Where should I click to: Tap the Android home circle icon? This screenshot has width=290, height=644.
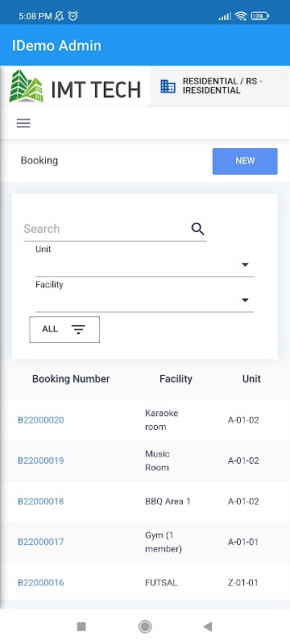144,626
